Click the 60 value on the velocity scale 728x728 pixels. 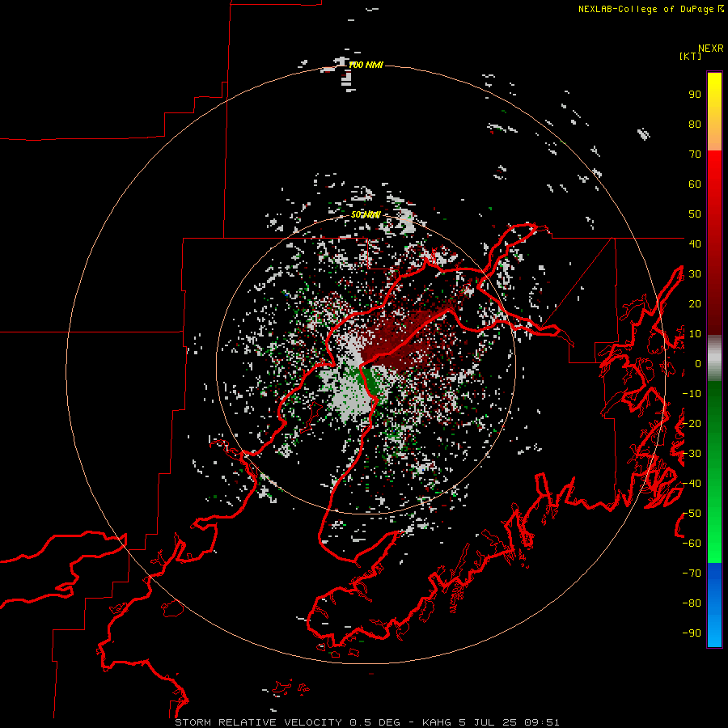[695, 184]
